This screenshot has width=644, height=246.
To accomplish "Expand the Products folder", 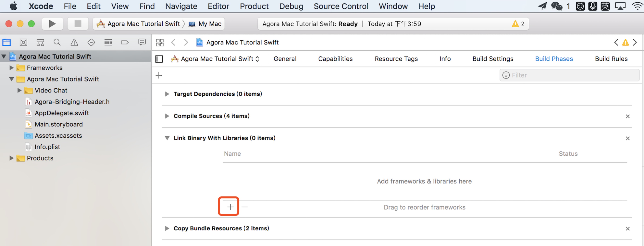I will tap(11, 158).
